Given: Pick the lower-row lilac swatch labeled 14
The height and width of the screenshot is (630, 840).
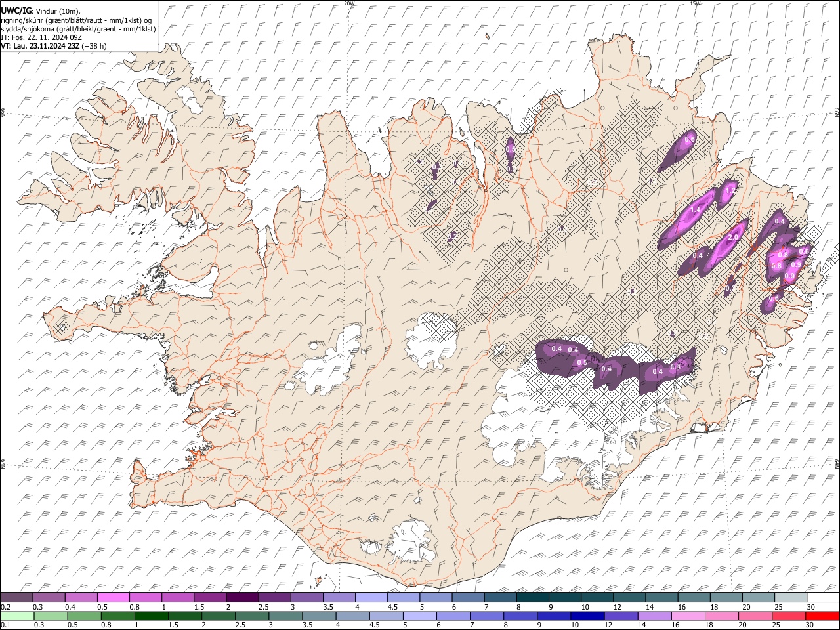Looking at the screenshot, I should click(x=654, y=616).
